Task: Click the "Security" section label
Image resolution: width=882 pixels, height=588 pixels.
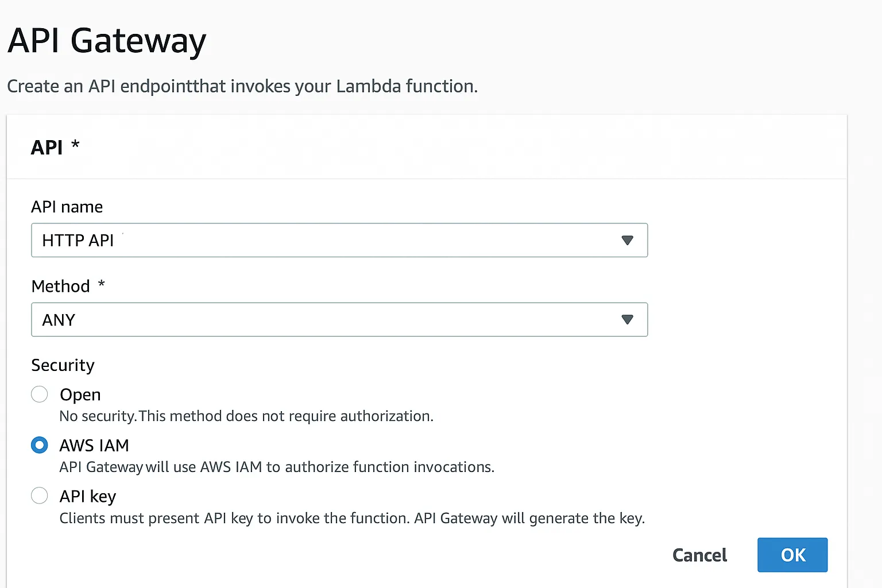Action: (x=63, y=365)
